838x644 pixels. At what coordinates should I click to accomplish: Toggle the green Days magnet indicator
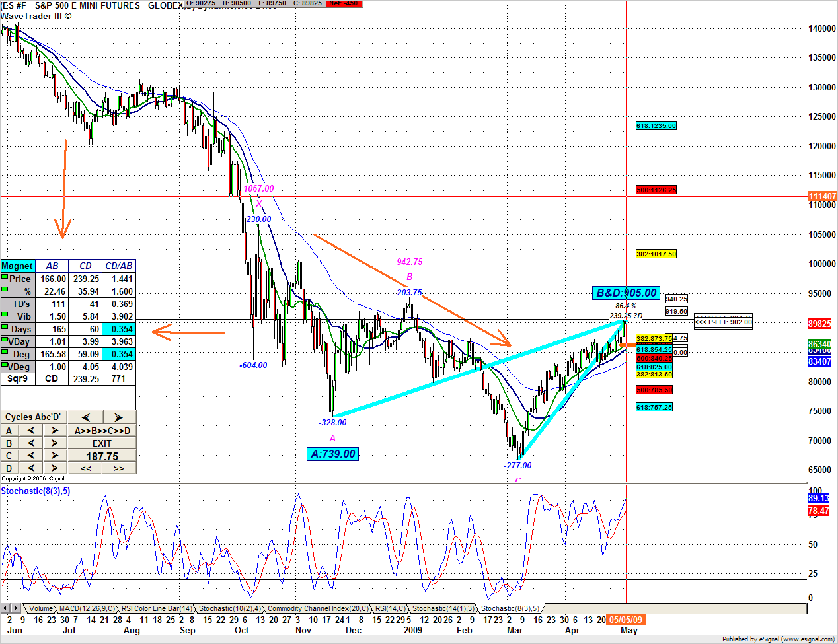pyautogui.click(x=5, y=328)
